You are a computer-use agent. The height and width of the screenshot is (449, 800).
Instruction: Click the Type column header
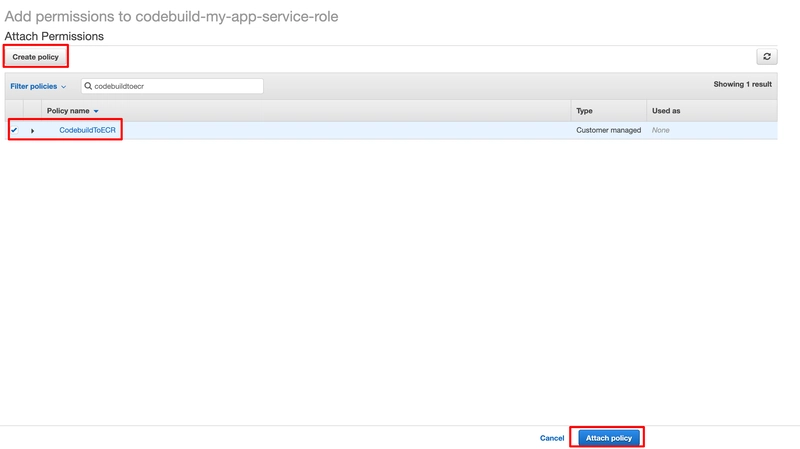(585, 111)
